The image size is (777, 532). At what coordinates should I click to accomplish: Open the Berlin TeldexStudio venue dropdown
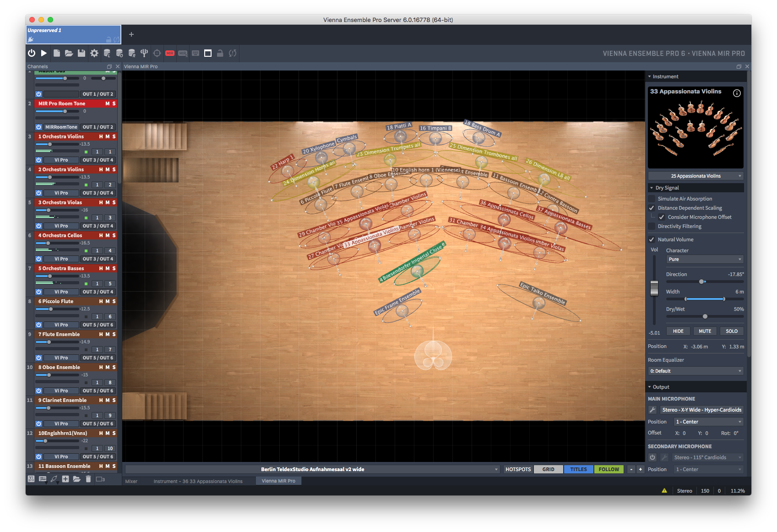pos(312,469)
